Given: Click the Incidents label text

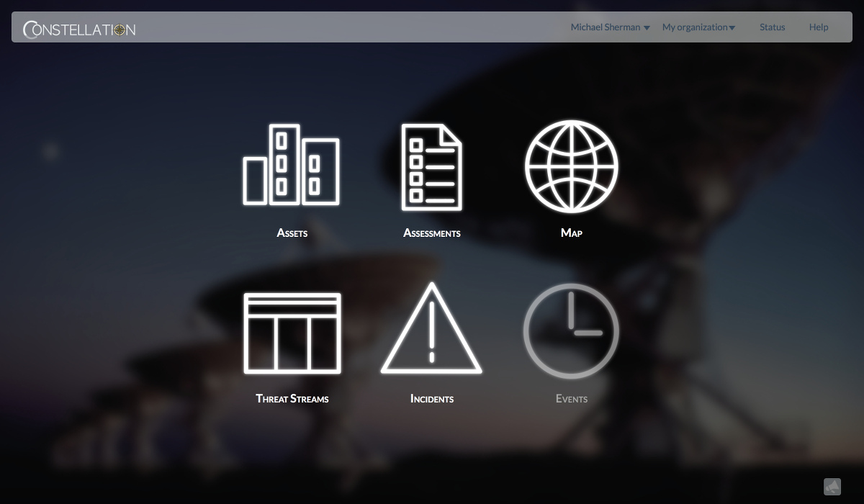Looking at the screenshot, I should [x=432, y=398].
